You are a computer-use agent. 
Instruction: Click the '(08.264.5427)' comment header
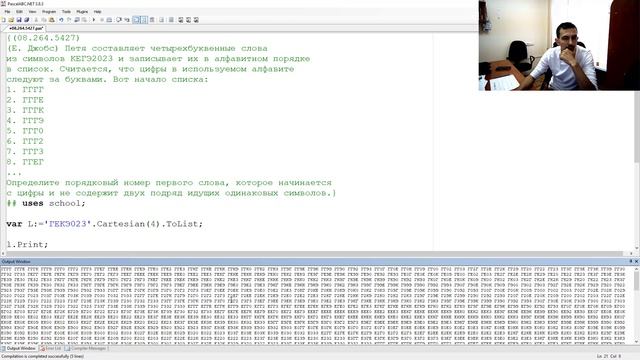(x=44, y=38)
